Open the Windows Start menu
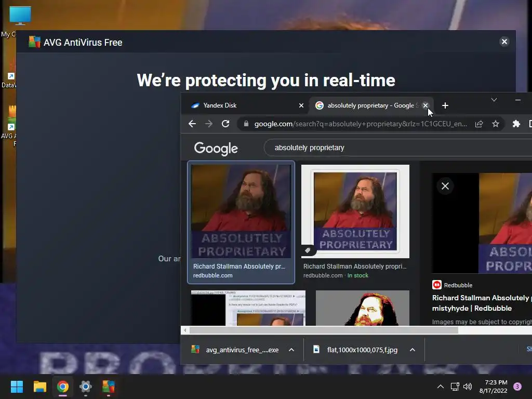This screenshot has height=399, width=532. coord(17,387)
